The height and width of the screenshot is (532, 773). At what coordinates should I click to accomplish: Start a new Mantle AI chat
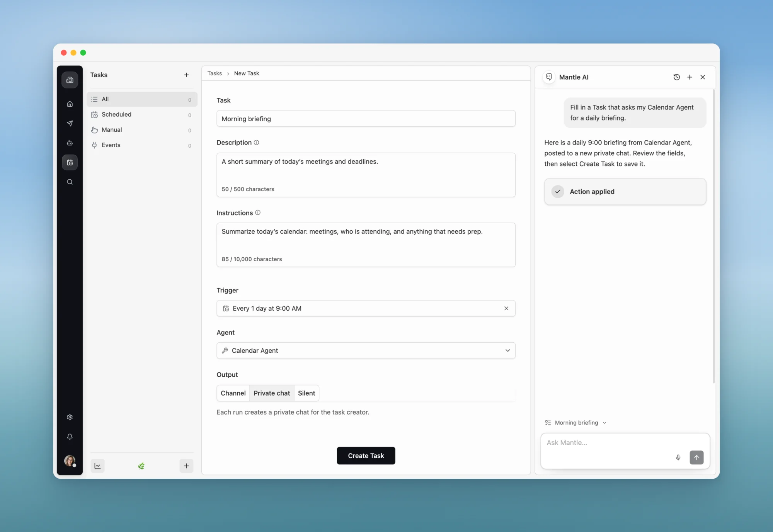(x=690, y=77)
